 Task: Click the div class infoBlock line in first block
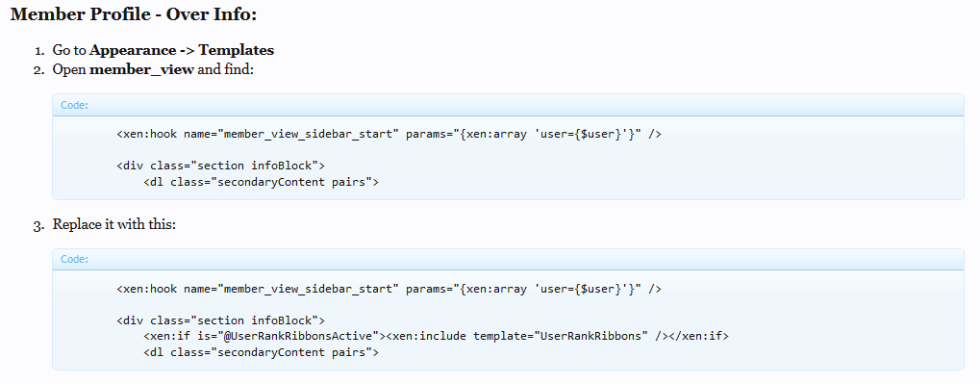click(x=220, y=166)
